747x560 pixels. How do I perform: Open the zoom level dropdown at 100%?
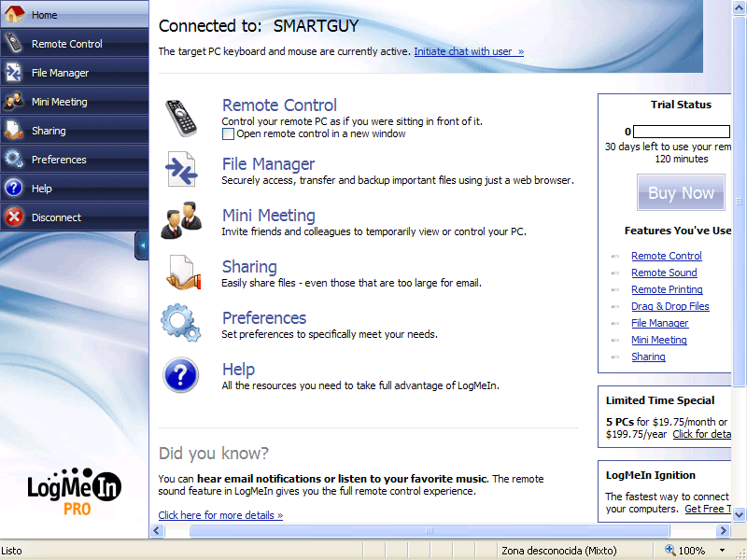click(722, 551)
